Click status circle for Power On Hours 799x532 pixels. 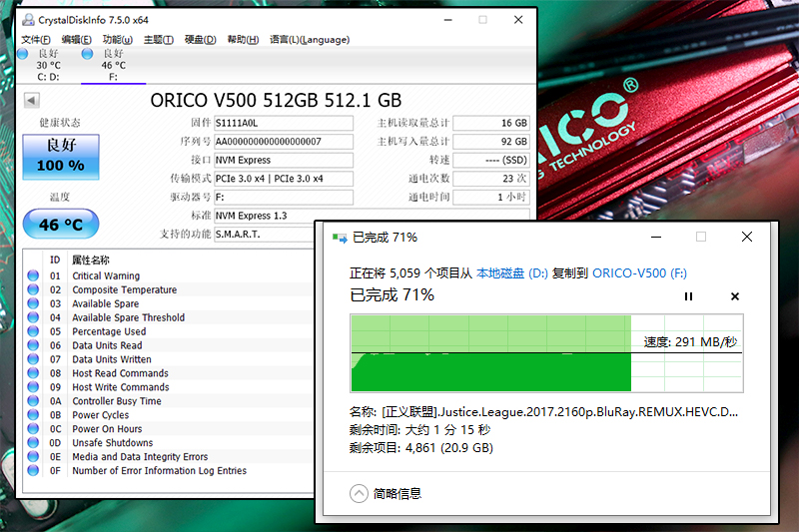33,428
